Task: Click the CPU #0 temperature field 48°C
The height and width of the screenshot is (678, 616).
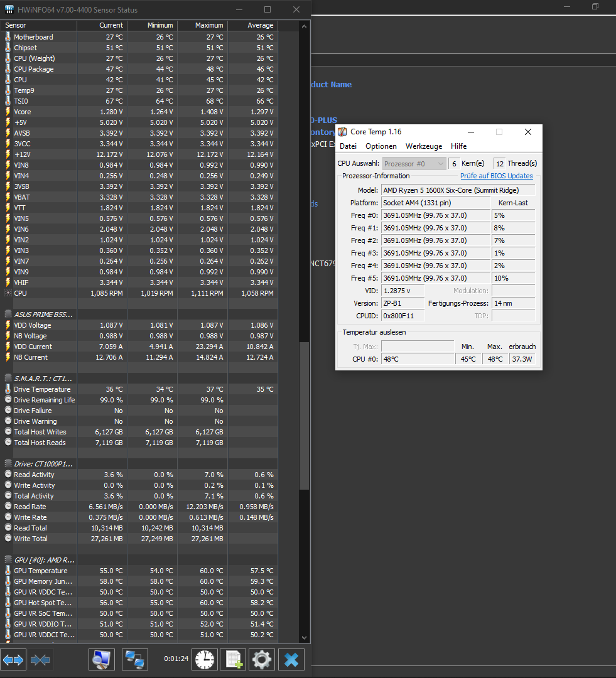Action: click(x=418, y=359)
